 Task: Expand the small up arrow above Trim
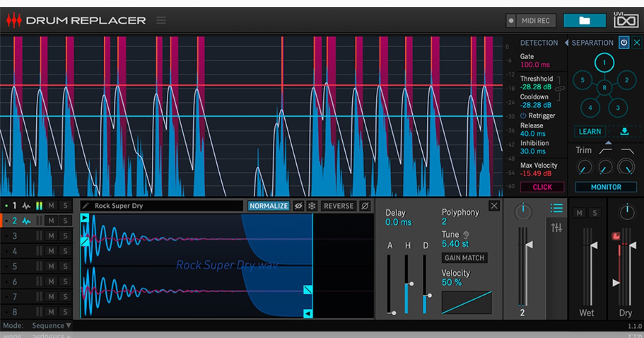[608, 143]
